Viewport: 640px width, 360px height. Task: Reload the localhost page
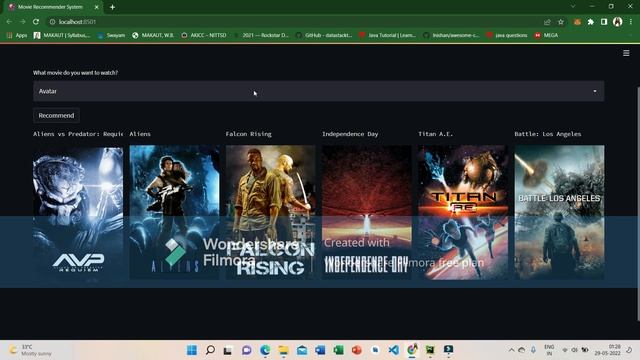(x=36, y=22)
